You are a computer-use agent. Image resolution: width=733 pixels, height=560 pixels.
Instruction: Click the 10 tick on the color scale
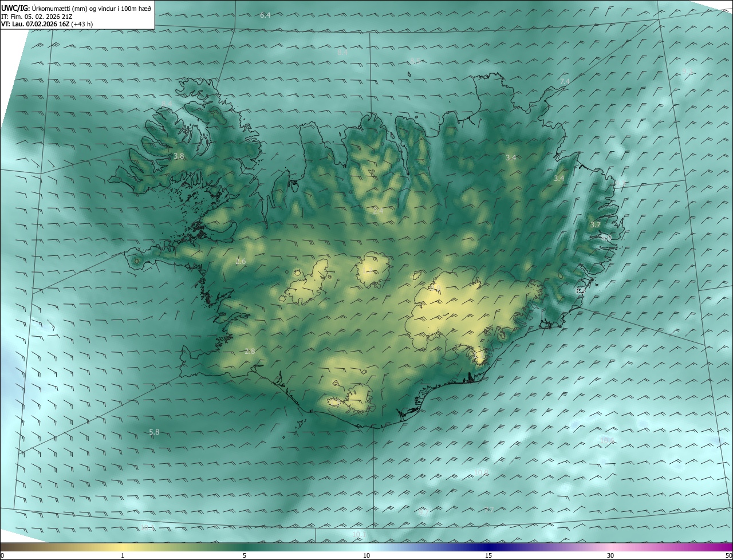coord(366,555)
